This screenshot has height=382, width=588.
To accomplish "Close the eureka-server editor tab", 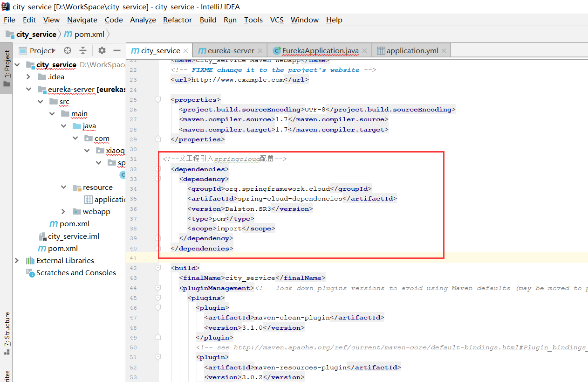I will pyautogui.click(x=260, y=51).
